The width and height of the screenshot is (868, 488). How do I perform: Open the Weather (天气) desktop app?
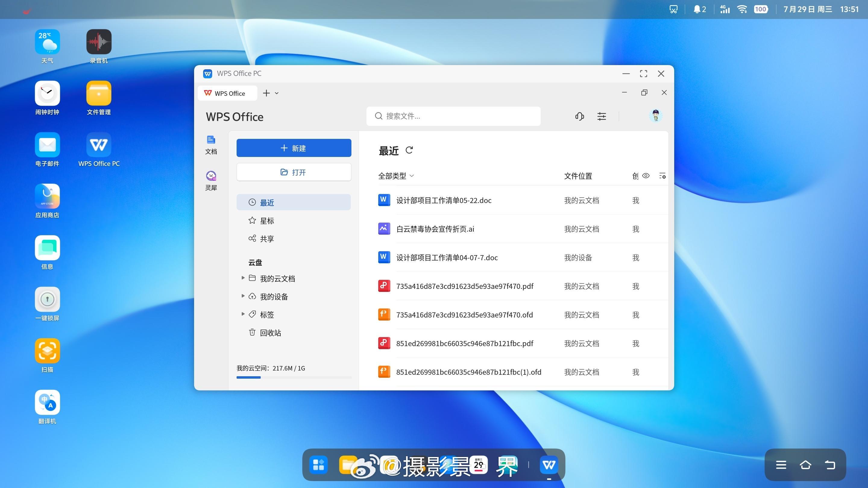pos(47,42)
